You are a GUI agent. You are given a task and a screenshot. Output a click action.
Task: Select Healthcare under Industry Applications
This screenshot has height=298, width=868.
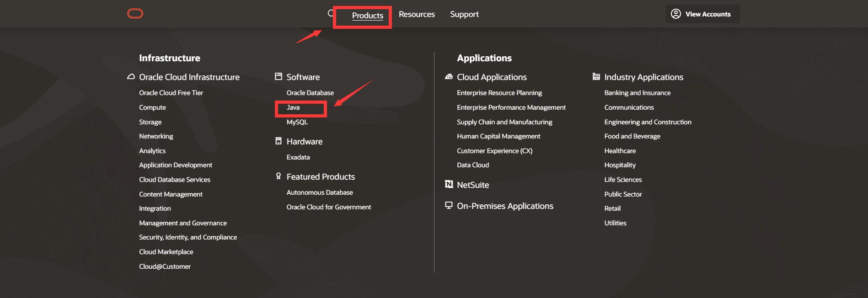[620, 151]
